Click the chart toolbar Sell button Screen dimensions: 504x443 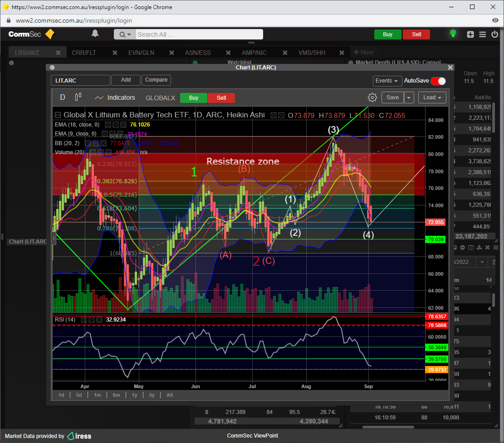(221, 97)
